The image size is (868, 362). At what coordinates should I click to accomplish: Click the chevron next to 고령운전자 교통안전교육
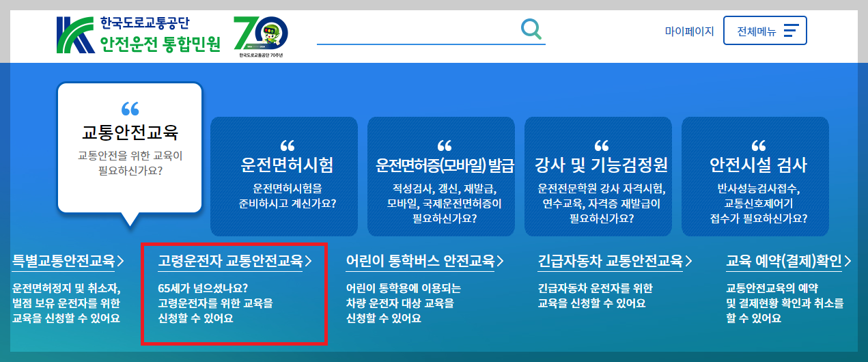click(308, 260)
